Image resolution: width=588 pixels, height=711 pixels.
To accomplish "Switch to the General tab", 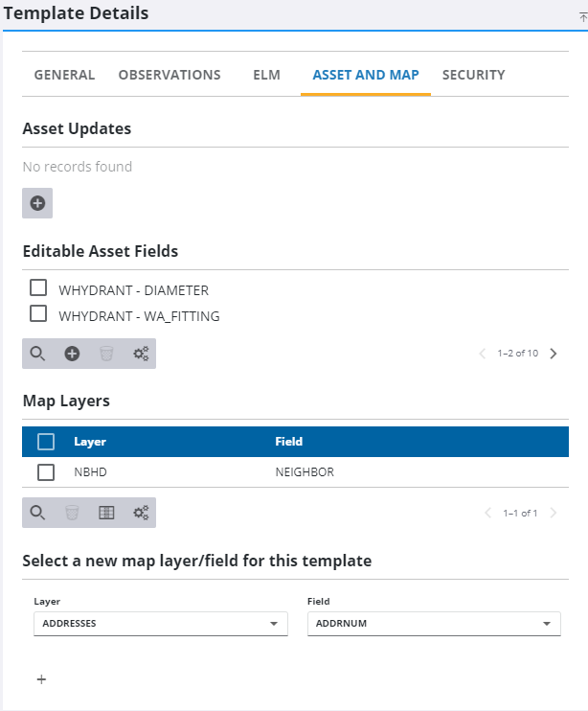I will [64, 75].
